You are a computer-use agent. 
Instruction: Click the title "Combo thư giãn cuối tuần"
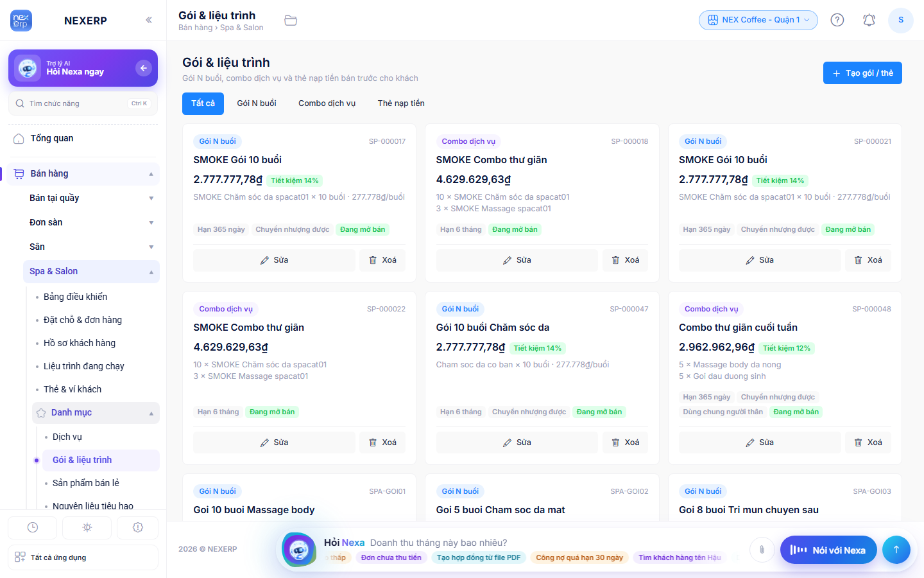(x=738, y=328)
